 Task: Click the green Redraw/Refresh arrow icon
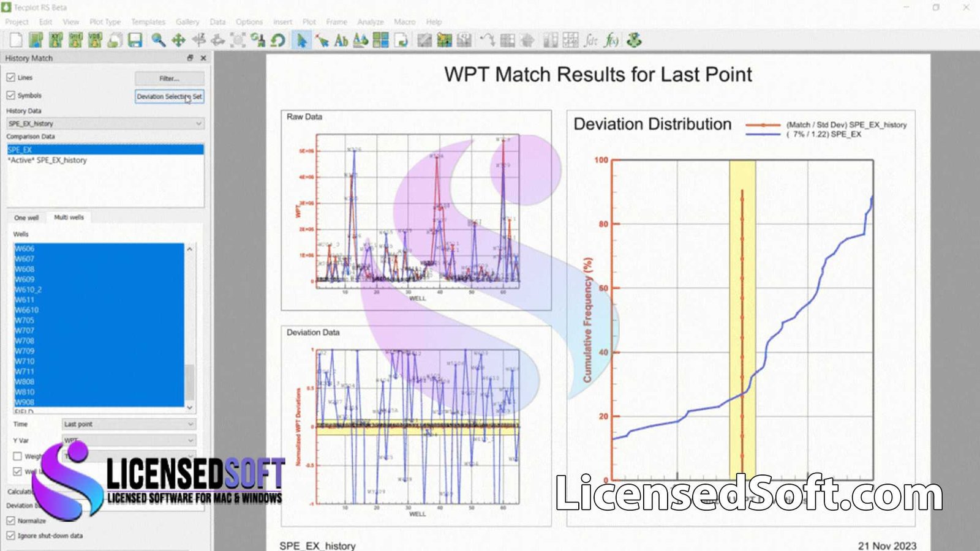(x=278, y=40)
